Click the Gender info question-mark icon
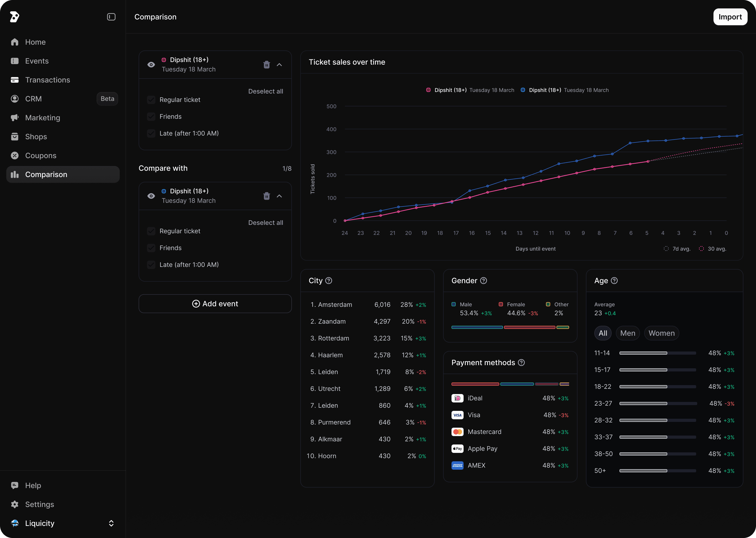The image size is (756, 538). click(484, 281)
